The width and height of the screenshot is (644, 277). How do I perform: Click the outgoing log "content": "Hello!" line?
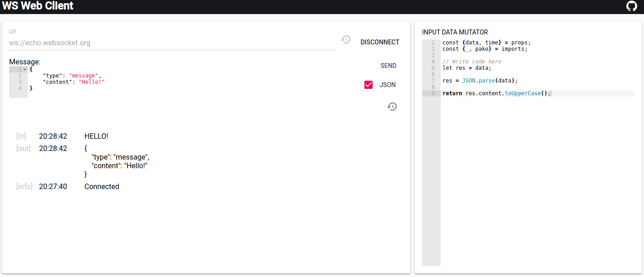(x=120, y=165)
